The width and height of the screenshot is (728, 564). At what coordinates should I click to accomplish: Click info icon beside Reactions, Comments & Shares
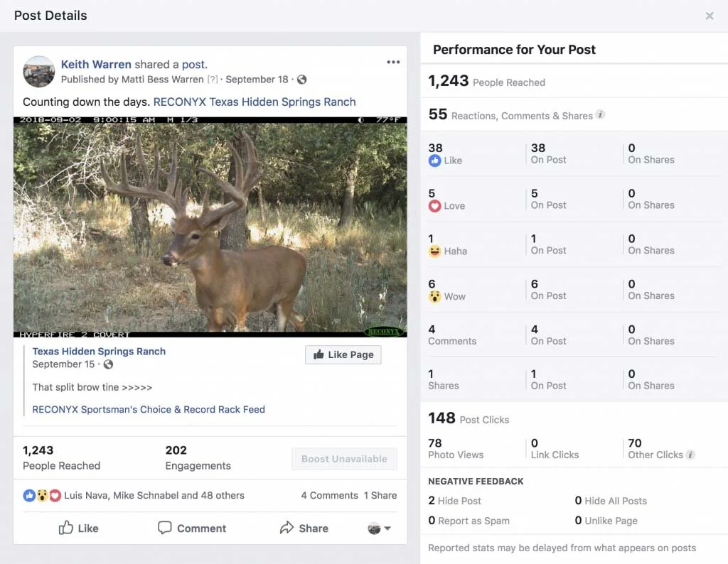pos(600,114)
